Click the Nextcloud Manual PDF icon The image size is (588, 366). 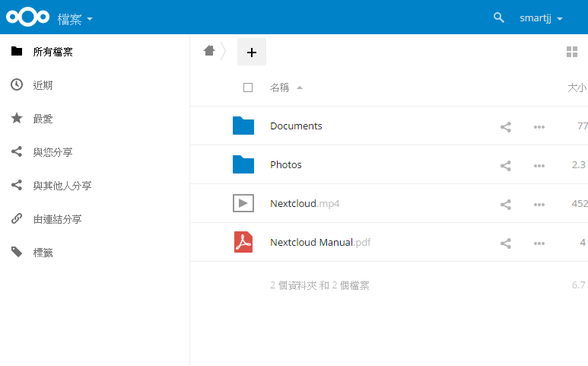tap(243, 242)
